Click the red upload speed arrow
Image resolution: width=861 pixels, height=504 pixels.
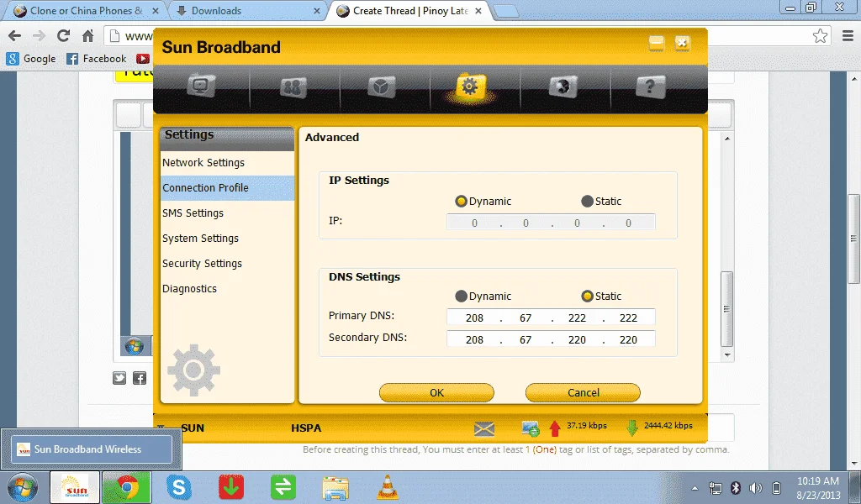(555, 428)
